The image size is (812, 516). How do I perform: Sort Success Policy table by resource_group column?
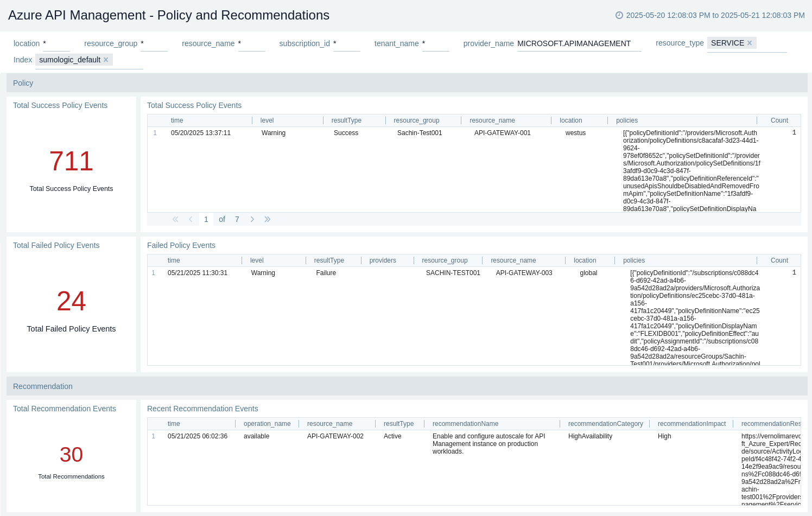[x=416, y=120]
